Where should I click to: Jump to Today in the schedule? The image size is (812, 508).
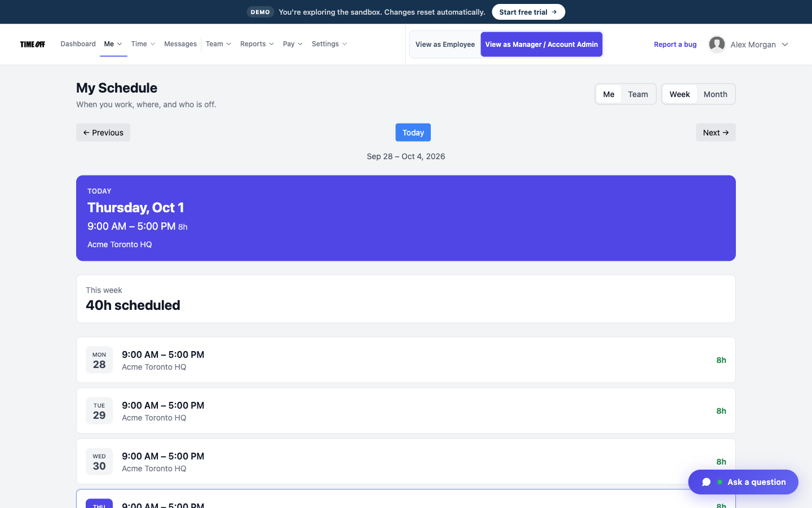pos(413,133)
